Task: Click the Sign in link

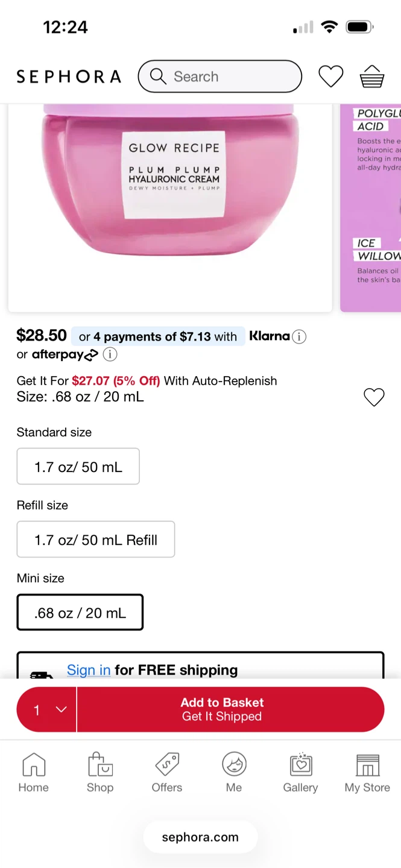Action: 89,670
